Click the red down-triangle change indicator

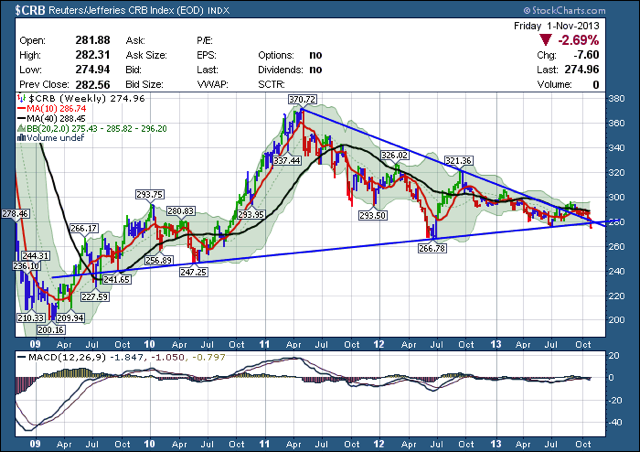545,40
